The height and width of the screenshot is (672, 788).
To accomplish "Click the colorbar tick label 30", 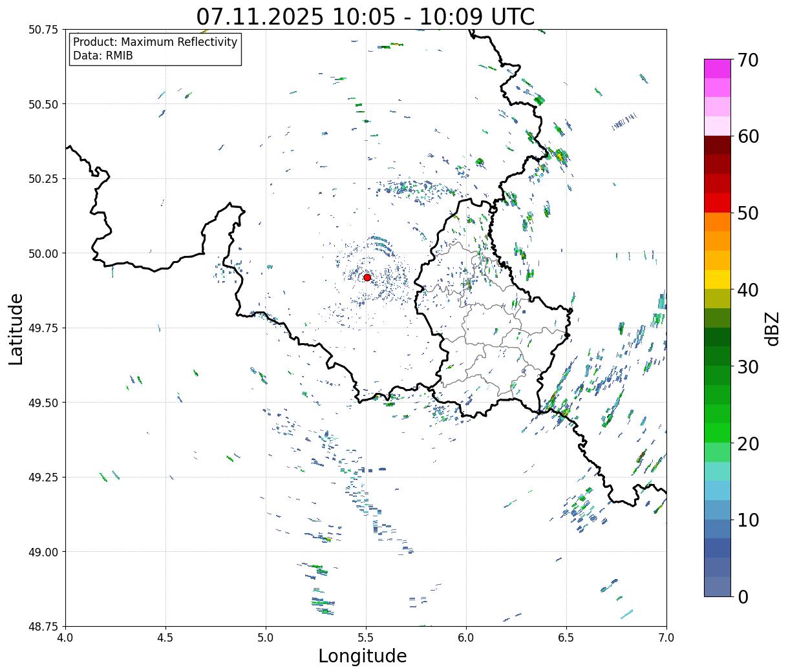I will [748, 367].
